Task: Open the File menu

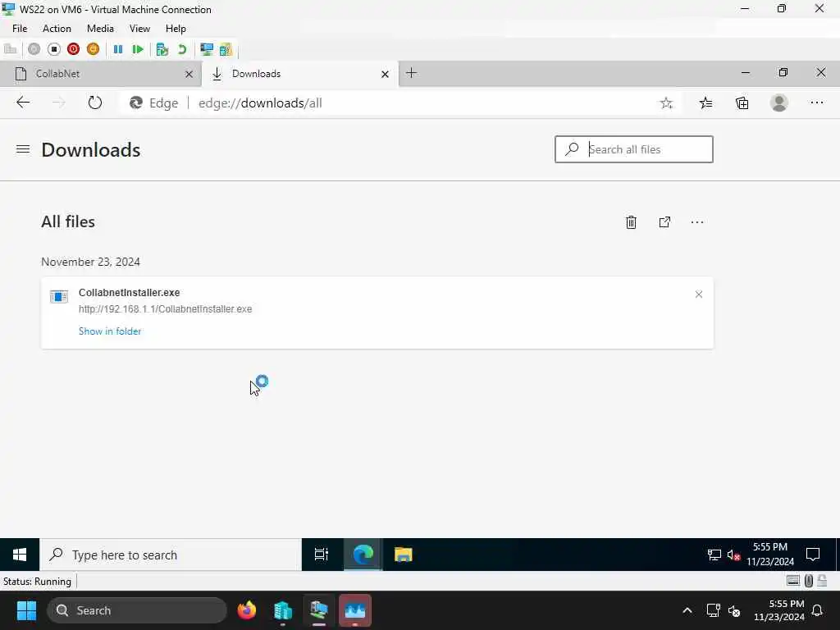Action: coord(20,29)
